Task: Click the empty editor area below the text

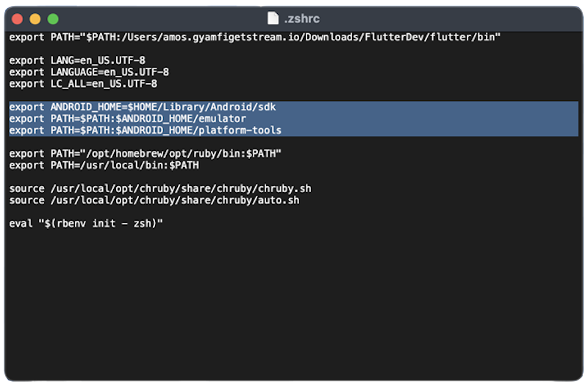Action: tap(293, 304)
